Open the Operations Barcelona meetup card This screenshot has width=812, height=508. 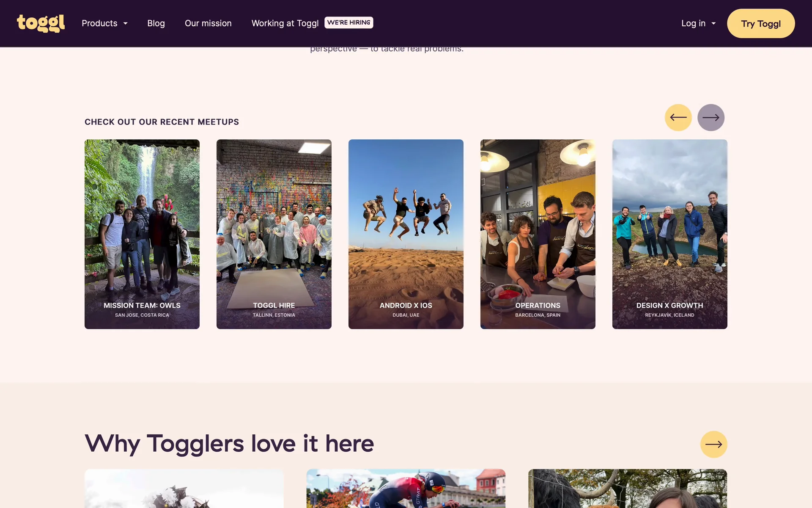point(538,234)
